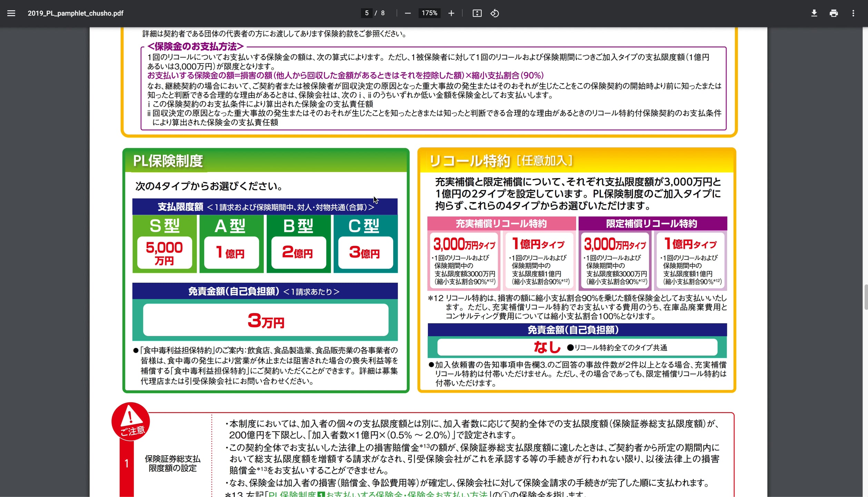
Task: Click the yellow リコール特約 section header
Action: click(576, 161)
